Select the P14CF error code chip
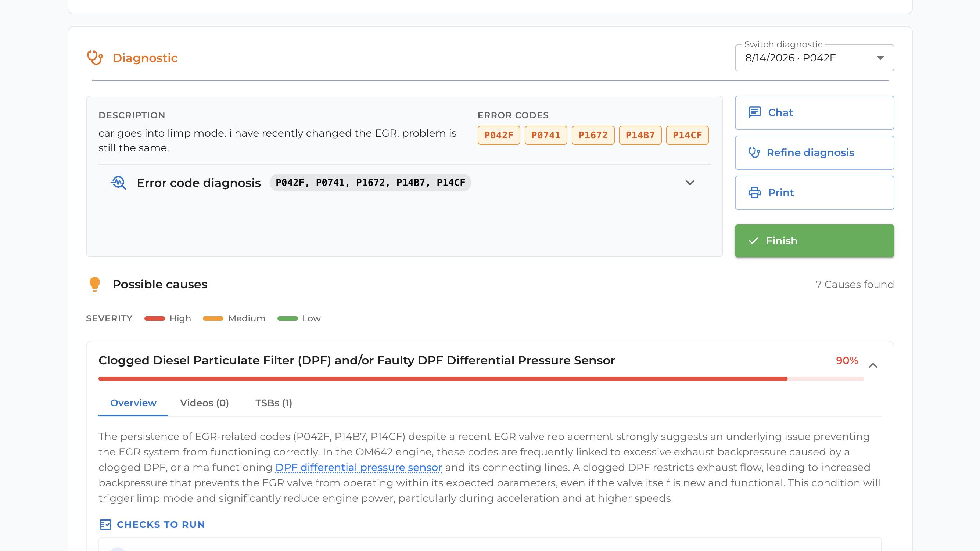This screenshot has height=551, width=980. click(687, 135)
